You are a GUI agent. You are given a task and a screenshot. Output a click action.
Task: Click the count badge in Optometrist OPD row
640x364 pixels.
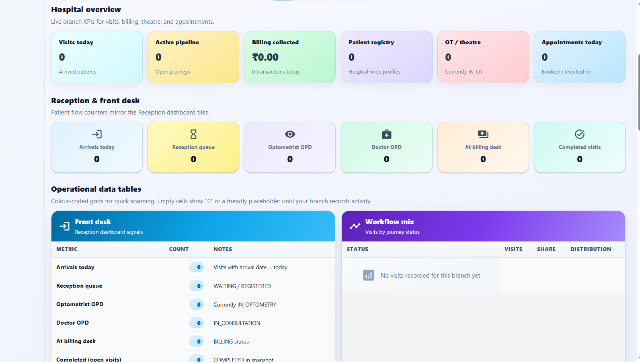point(197,304)
